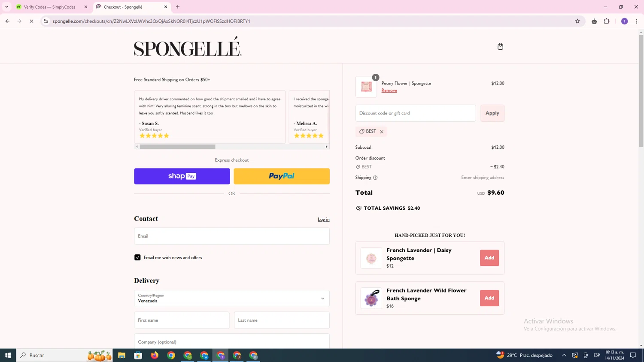The height and width of the screenshot is (362, 644).
Task: Click the Last name field
Action: [282, 320]
